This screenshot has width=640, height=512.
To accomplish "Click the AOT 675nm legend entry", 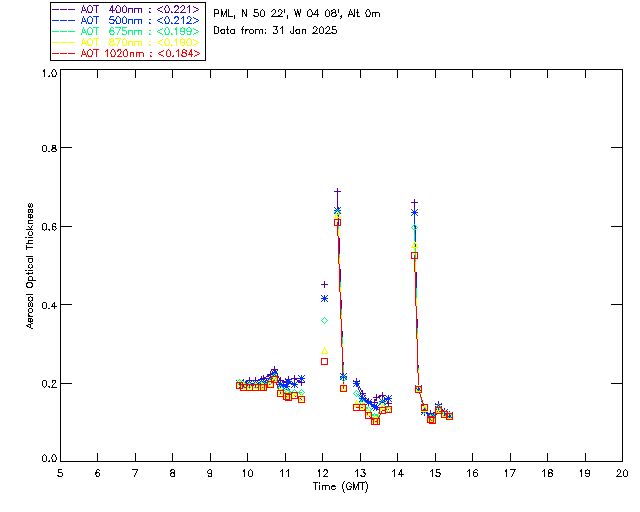I will point(126,31).
